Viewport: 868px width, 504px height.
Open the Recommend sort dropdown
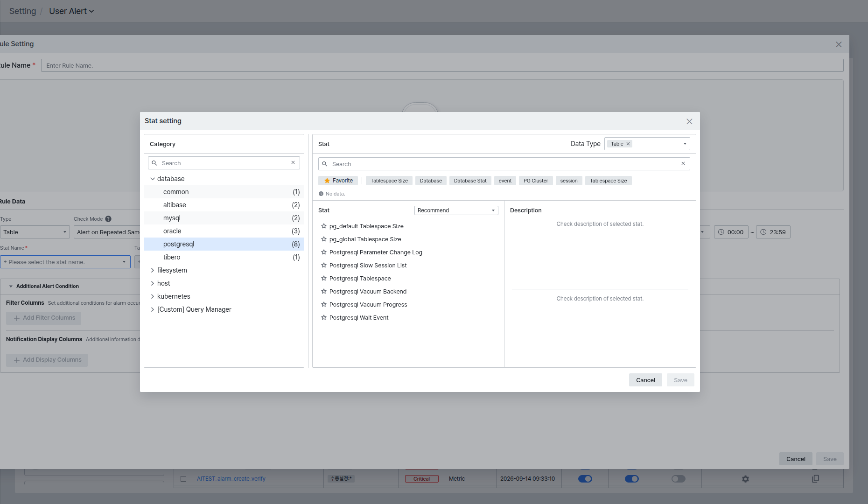(456, 210)
